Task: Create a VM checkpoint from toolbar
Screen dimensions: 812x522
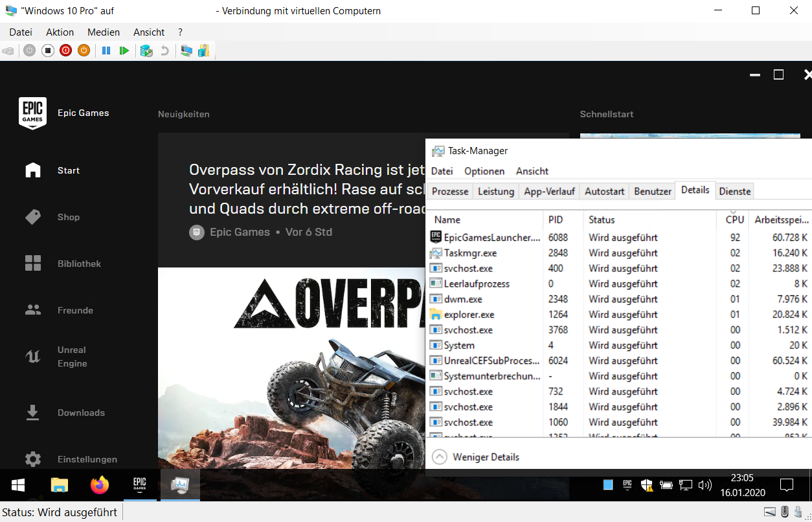Action: point(146,51)
